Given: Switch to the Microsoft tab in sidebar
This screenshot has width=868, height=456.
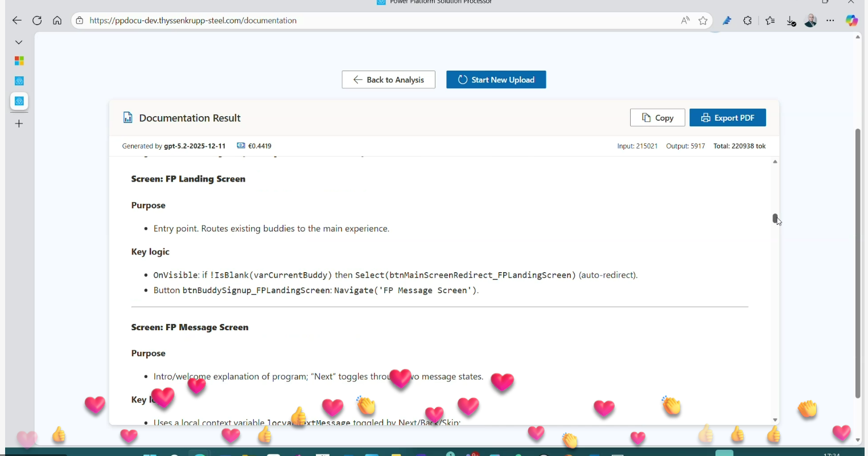Looking at the screenshot, I should 19,61.
